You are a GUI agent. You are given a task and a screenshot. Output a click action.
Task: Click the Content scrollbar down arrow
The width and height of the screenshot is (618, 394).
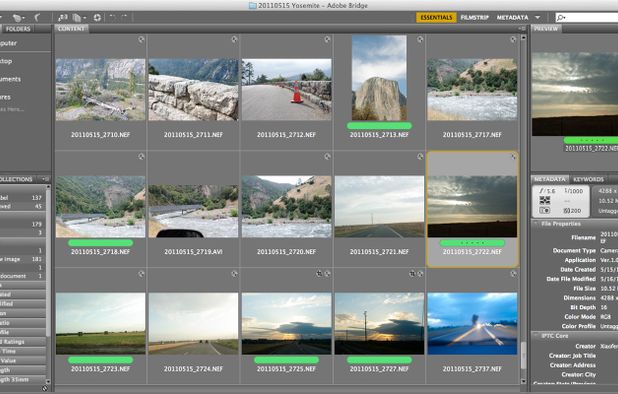click(x=523, y=381)
